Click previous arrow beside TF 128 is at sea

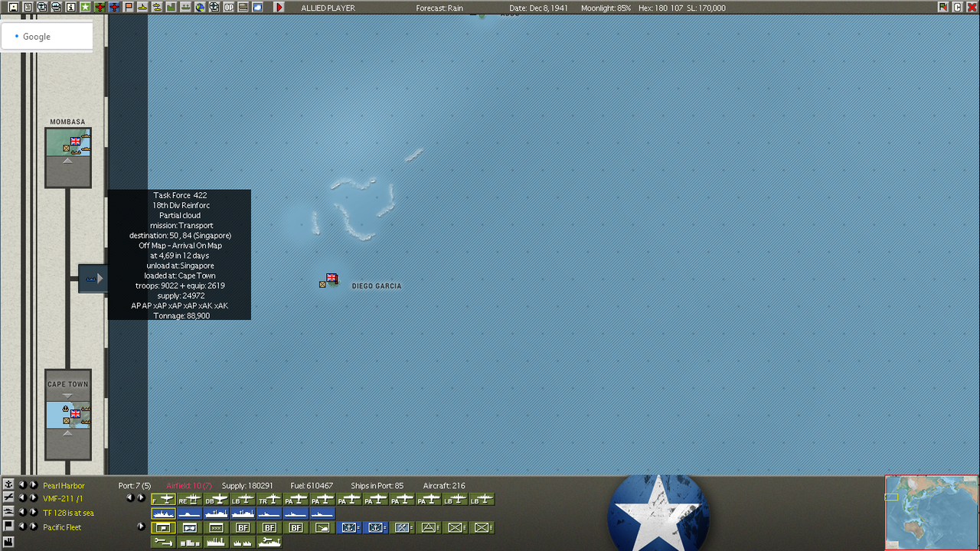[x=22, y=512]
